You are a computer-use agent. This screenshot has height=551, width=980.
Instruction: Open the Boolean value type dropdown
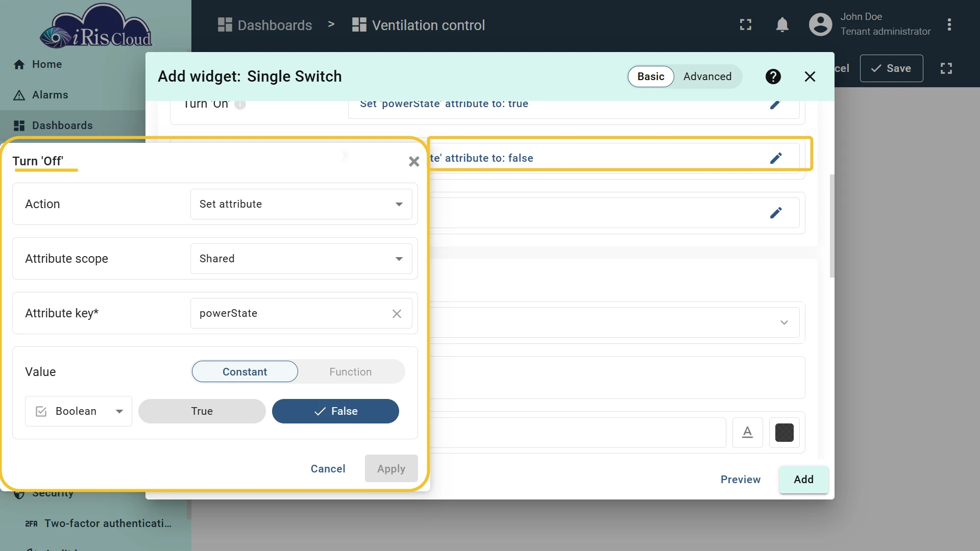click(79, 411)
